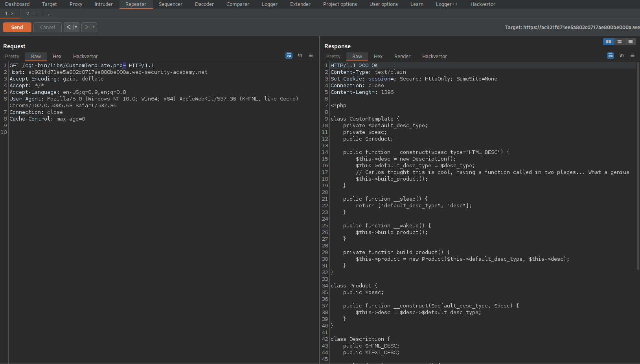
Task: Switch Response view to Render
Action: pyautogui.click(x=403, y=57)
